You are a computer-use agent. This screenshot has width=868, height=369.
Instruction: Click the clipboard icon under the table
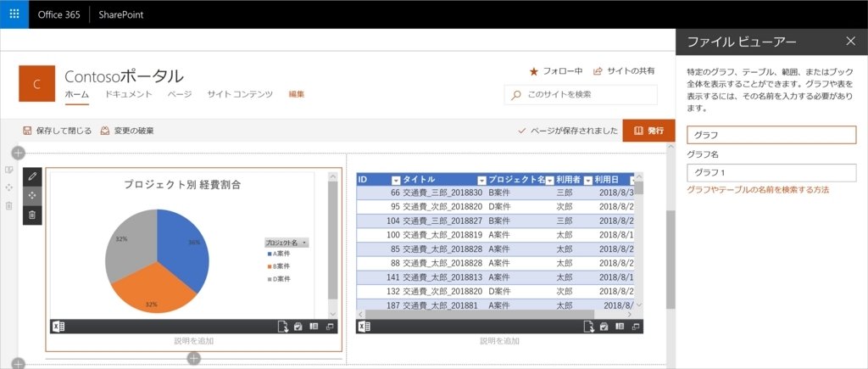point(604,327)
